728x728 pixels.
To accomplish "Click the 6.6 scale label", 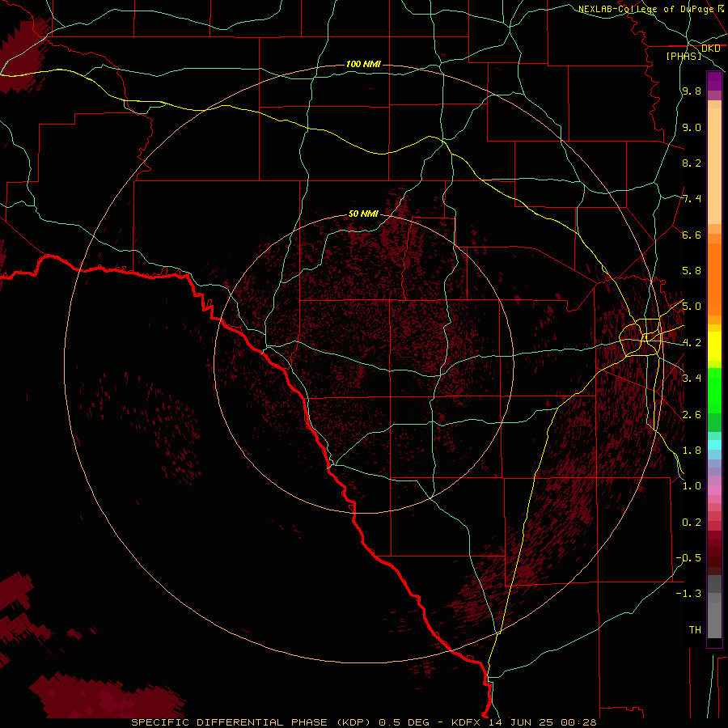I will (692, 235).
